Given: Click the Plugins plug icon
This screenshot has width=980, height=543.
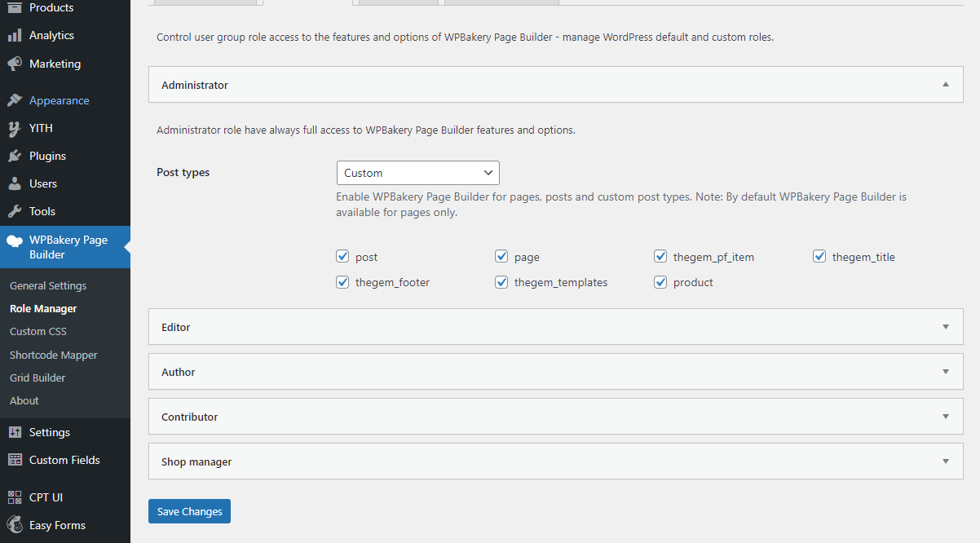Looking at the screenshot, I should pyautogui.click(x=15, y=156).
